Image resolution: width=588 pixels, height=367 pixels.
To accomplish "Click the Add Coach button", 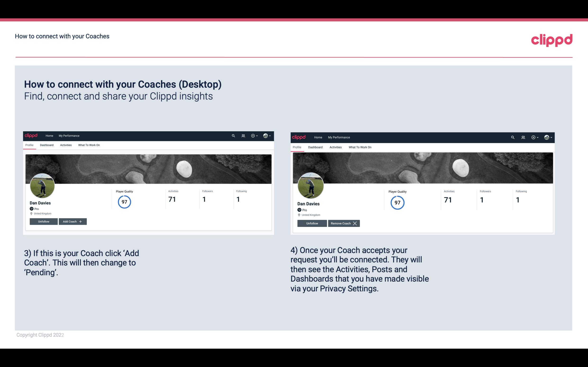I will [x=72, y=221].
